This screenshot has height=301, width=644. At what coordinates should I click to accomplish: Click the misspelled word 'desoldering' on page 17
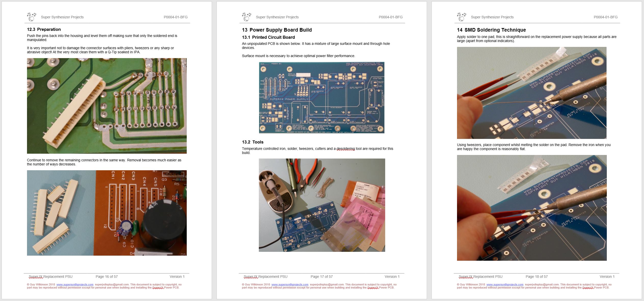pyautogui.click(x=345, y=149)
